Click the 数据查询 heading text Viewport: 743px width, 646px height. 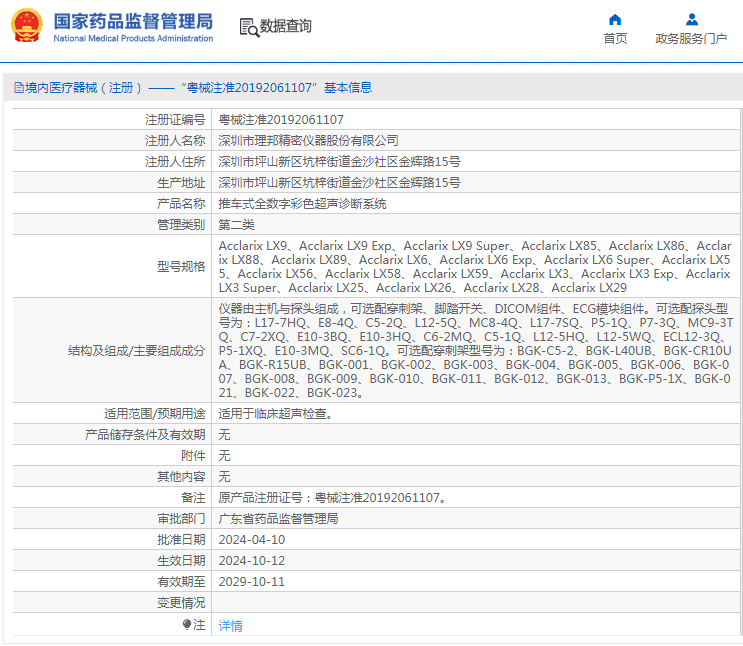286,26
